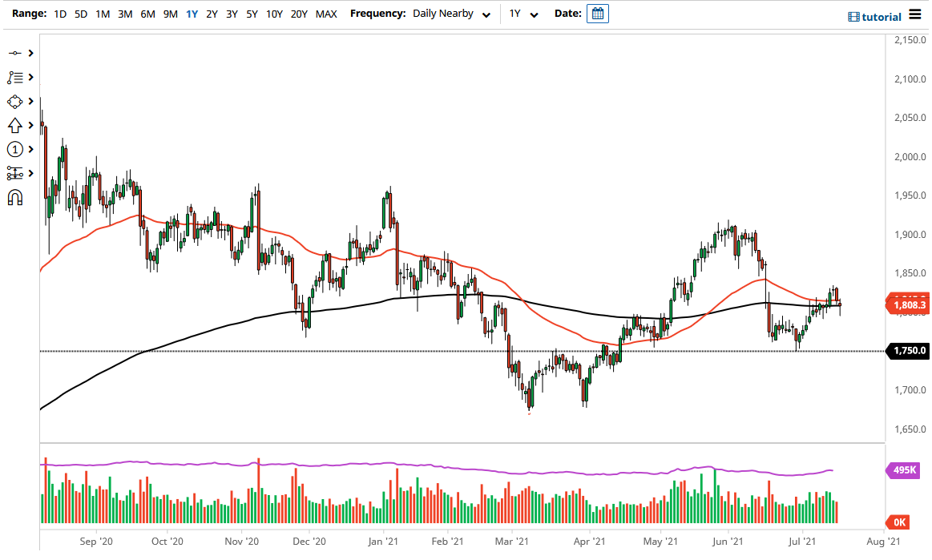932x560 pixels.
Task: Set range to 5Y
Action: tap(252, 14)
